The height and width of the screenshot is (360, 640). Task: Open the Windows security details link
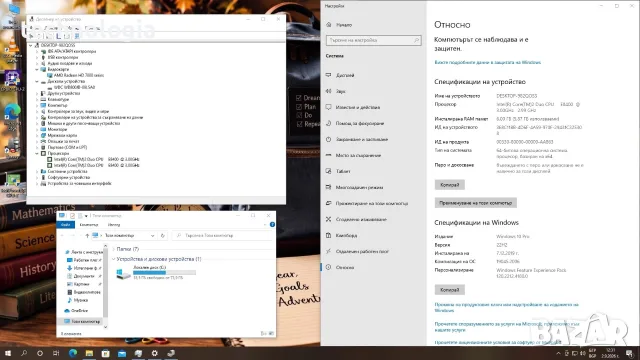(x=487, y=62)
